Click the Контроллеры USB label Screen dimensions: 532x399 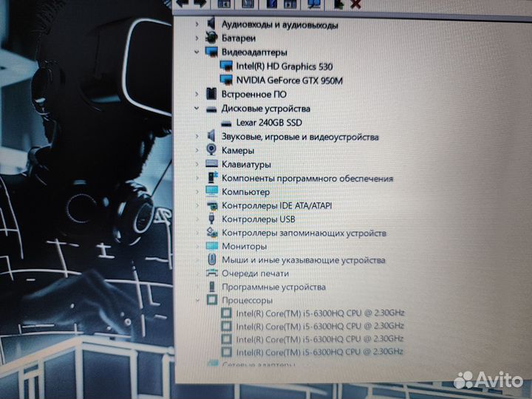coord(259,219)
